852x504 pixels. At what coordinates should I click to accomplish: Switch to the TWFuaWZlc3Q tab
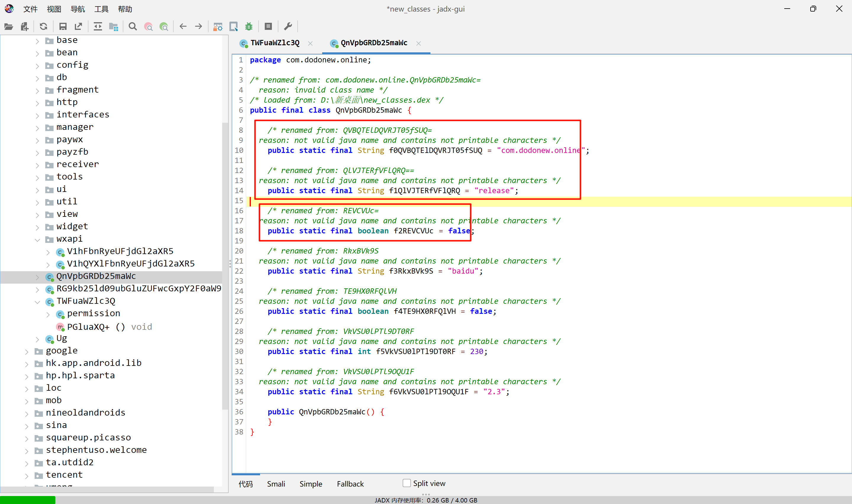tap(275, 43)
